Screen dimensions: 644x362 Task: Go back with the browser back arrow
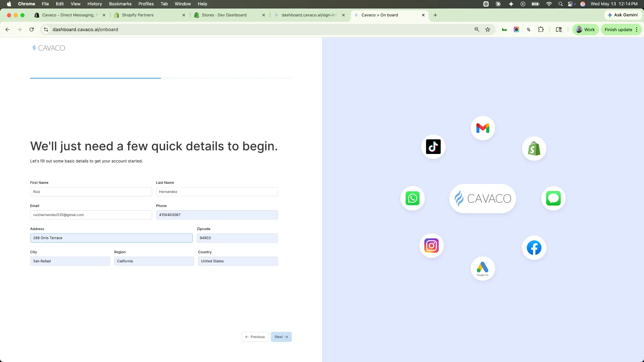pos(8,30)
